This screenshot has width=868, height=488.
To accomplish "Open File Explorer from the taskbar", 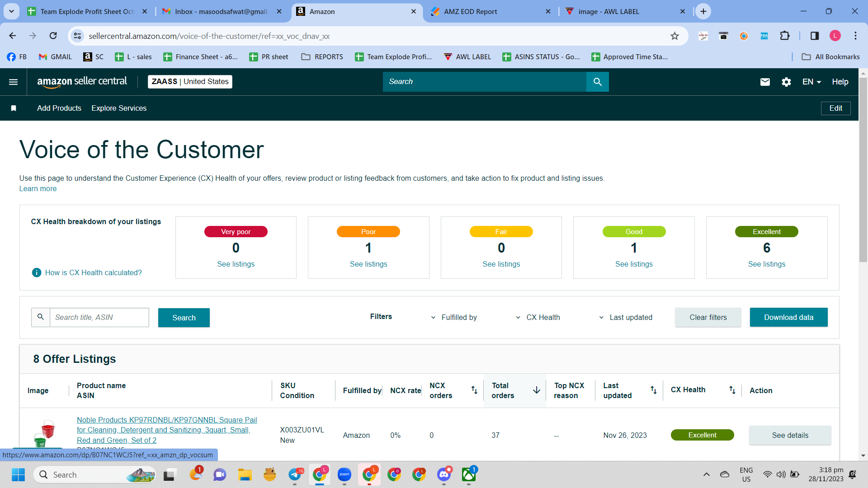I will click(245, 474).
